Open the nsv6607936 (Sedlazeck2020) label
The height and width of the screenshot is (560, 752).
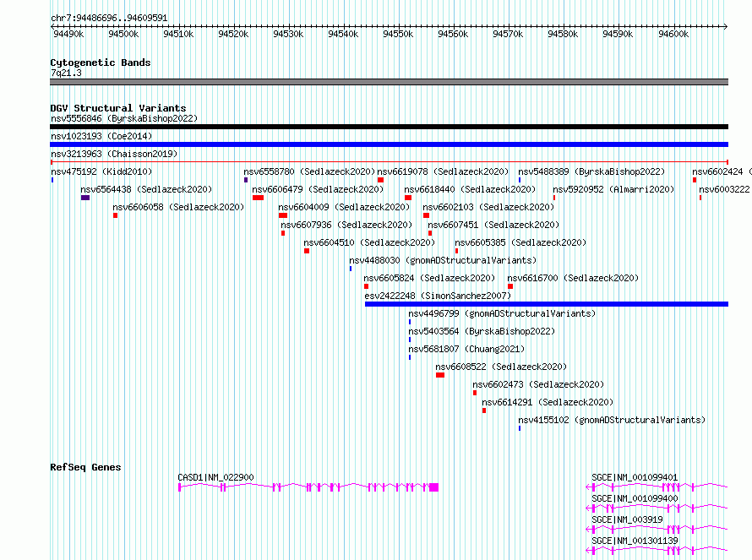[x=346, y=225]
